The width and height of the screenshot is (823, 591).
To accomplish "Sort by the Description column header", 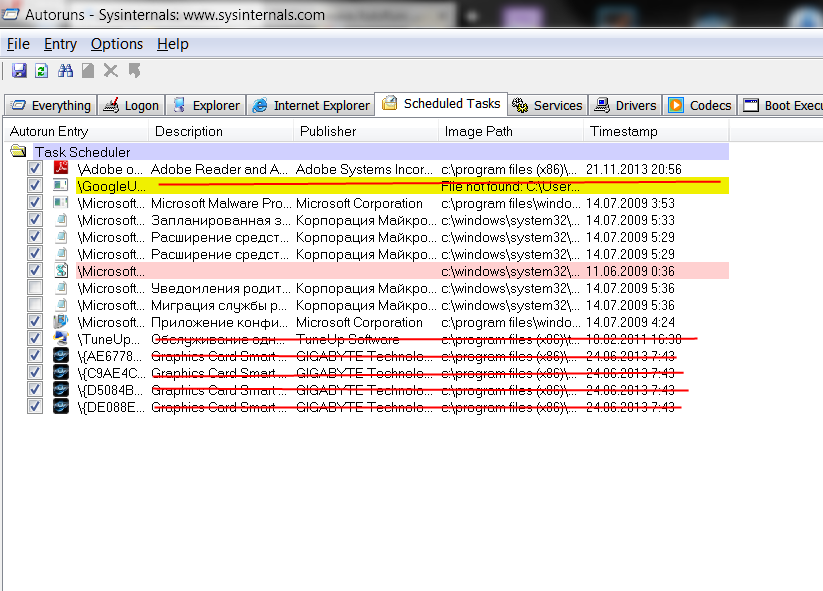I will [x=221, y=131].
